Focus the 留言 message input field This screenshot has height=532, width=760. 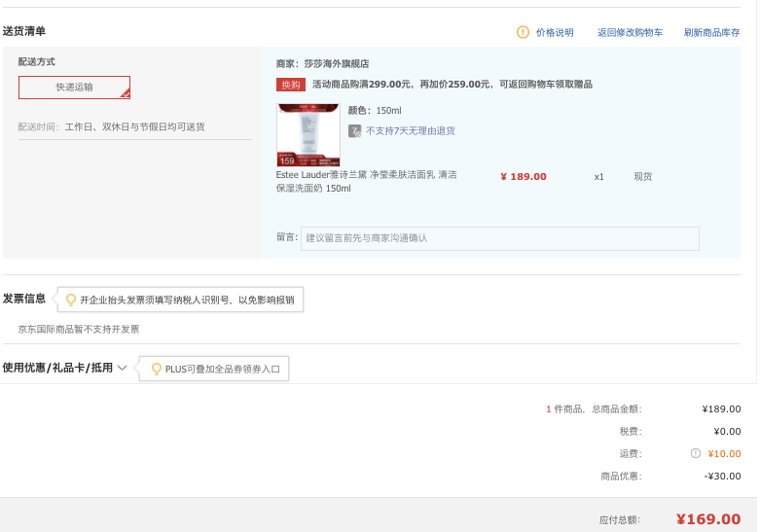[x=500, y=238]
